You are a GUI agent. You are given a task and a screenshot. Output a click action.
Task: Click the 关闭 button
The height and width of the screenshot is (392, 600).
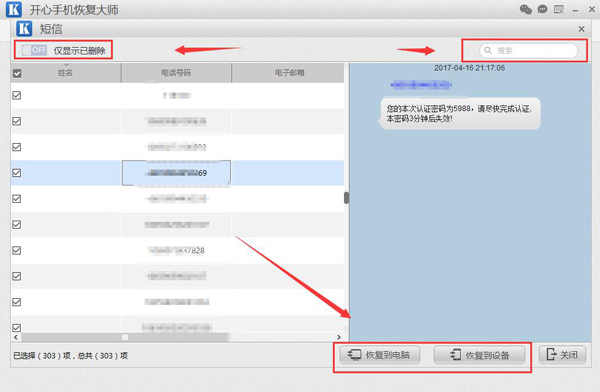[x=562, y=355]
